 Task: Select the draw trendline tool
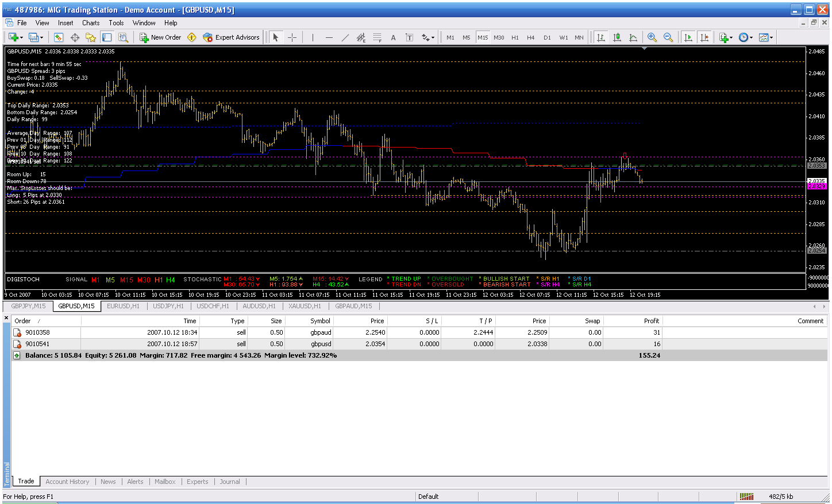[345, 37]
